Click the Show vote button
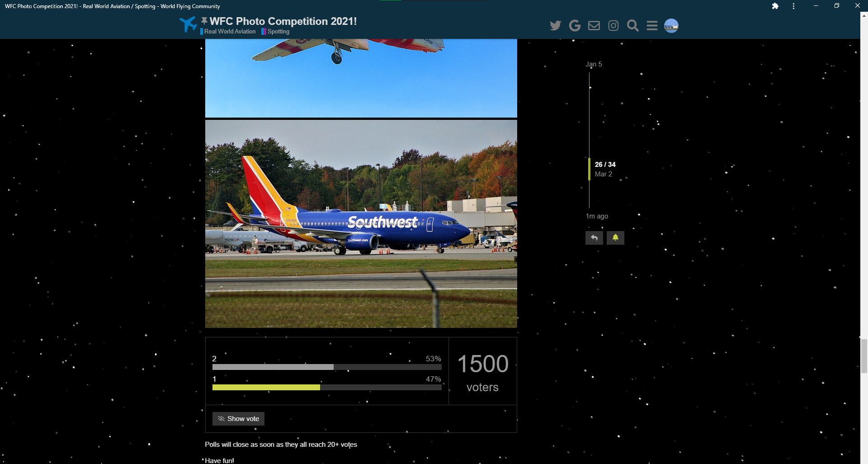Screen dimensions: 868x464 (238, 419)
